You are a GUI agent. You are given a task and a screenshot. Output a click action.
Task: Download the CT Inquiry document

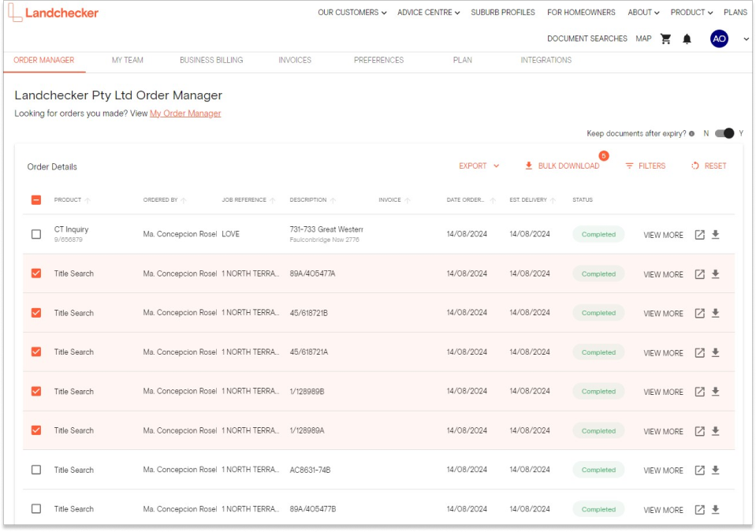pyautogui.click(x=716, y=234)
